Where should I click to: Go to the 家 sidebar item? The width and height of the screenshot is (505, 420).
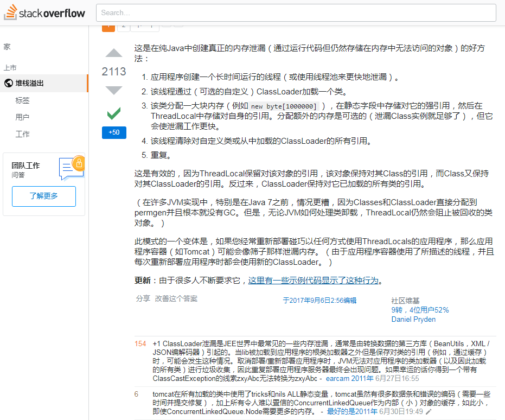7,47
